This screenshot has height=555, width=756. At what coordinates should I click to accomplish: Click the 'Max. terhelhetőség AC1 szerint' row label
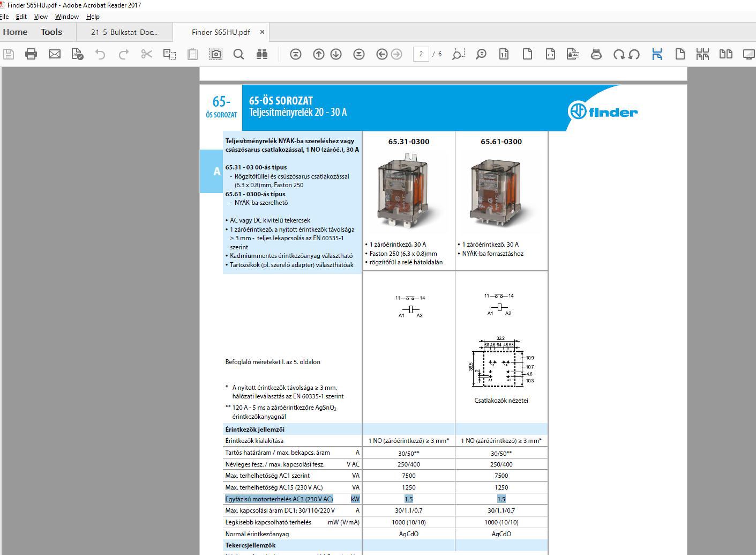(x=267, y=476)
